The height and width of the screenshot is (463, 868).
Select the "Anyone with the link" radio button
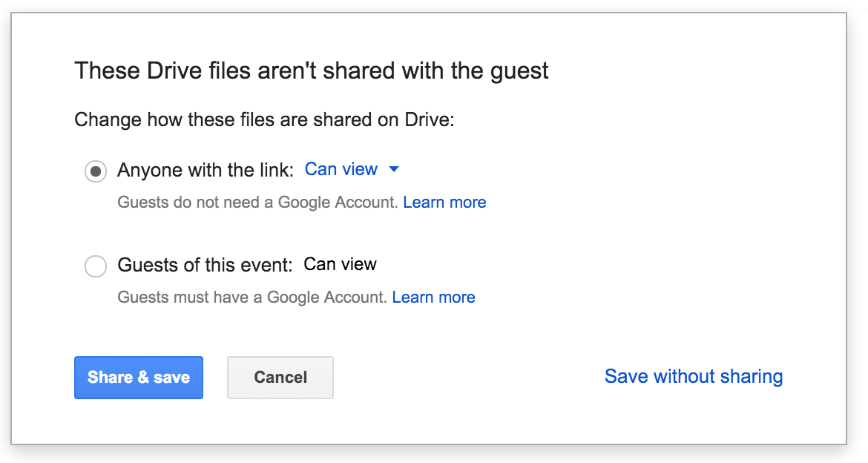(96, 171)
